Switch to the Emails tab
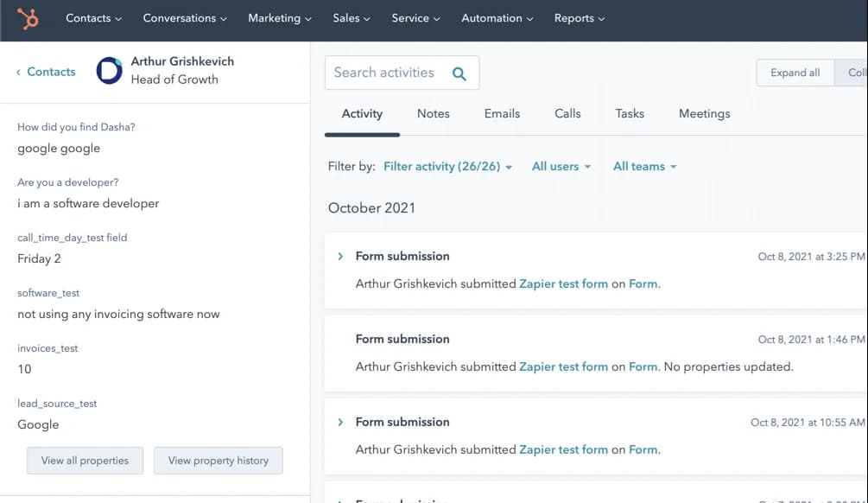The image size is (868, 503). point(502,113)
